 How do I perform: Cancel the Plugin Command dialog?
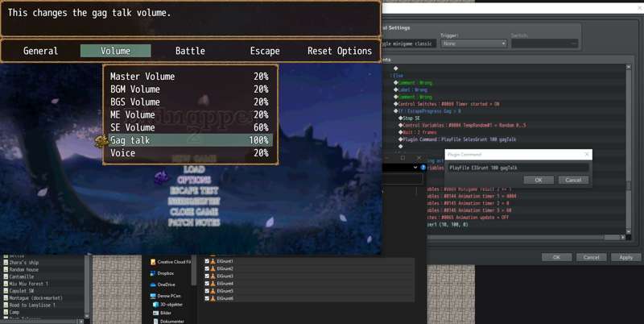[573, 180]
